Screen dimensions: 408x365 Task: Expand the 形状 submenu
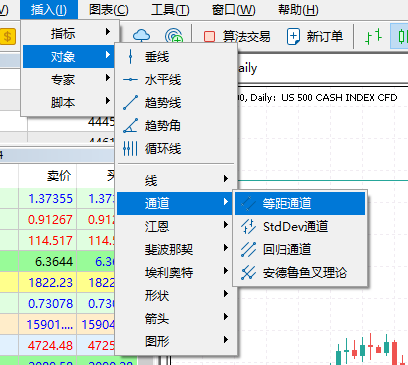click(176, 295)
